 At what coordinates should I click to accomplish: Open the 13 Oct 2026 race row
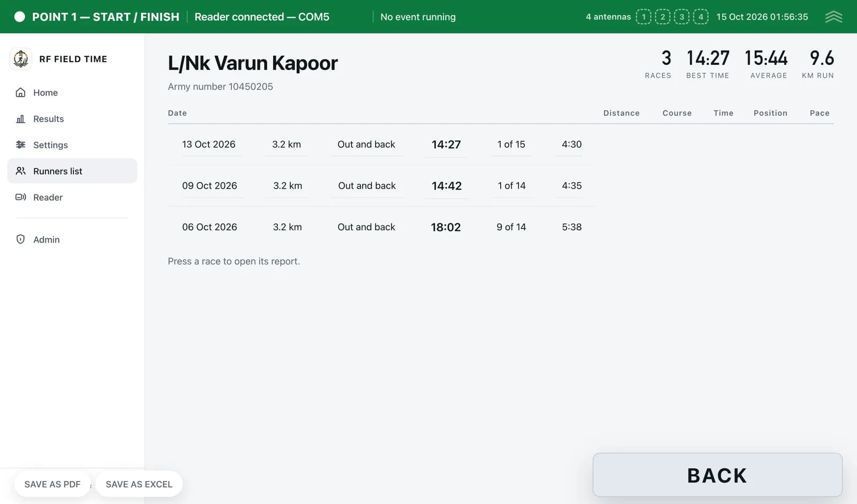click(x=381, y=145)
